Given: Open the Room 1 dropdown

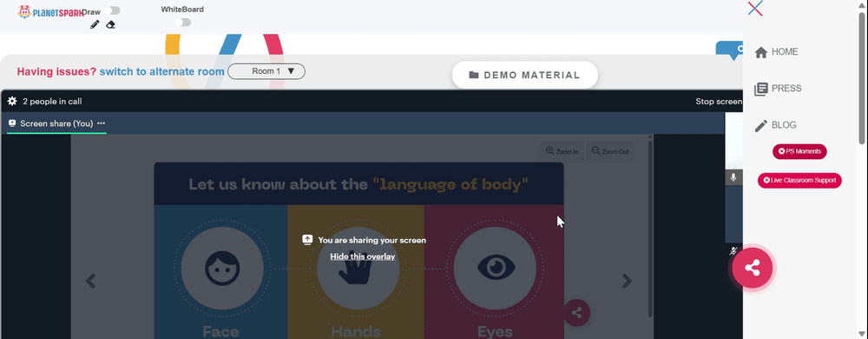Looking at the screenshot, I should tap(266, 71).
